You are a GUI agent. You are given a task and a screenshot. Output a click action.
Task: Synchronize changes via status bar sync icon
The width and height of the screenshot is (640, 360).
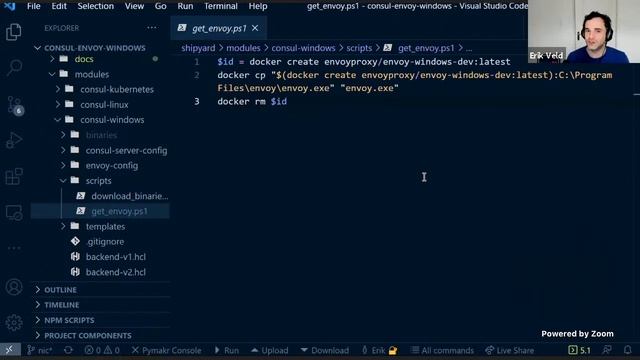68,350
